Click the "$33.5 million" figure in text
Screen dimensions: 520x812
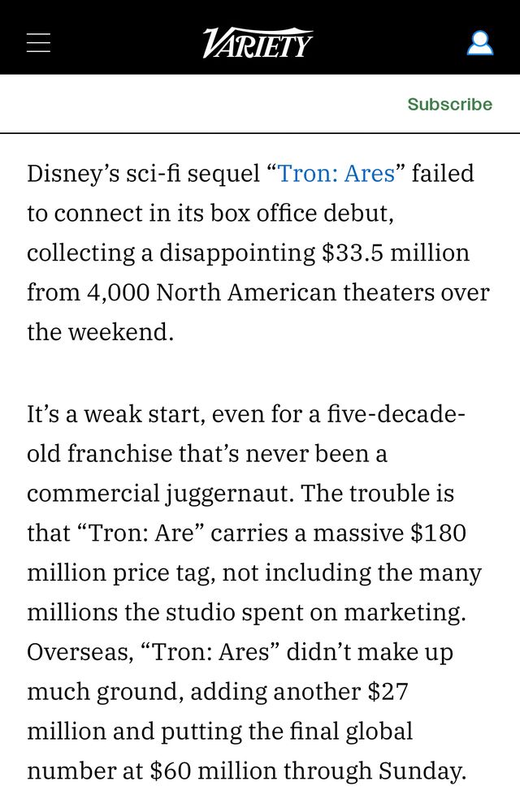click(x=396, y=253)
